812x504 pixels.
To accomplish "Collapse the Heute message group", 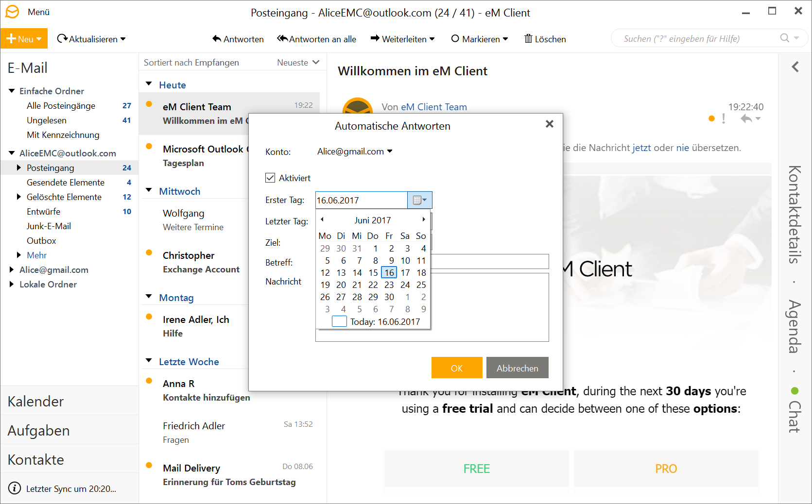I will click(x=149, y=84).
